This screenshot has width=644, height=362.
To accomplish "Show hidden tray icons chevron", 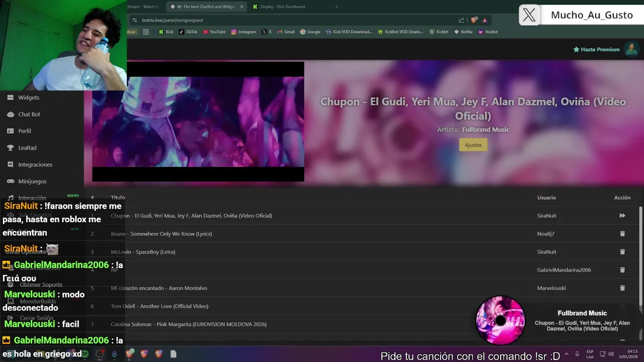I will 567,354.
